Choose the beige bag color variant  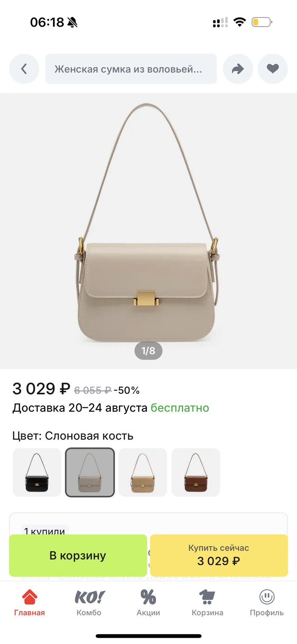coord(143,472)
